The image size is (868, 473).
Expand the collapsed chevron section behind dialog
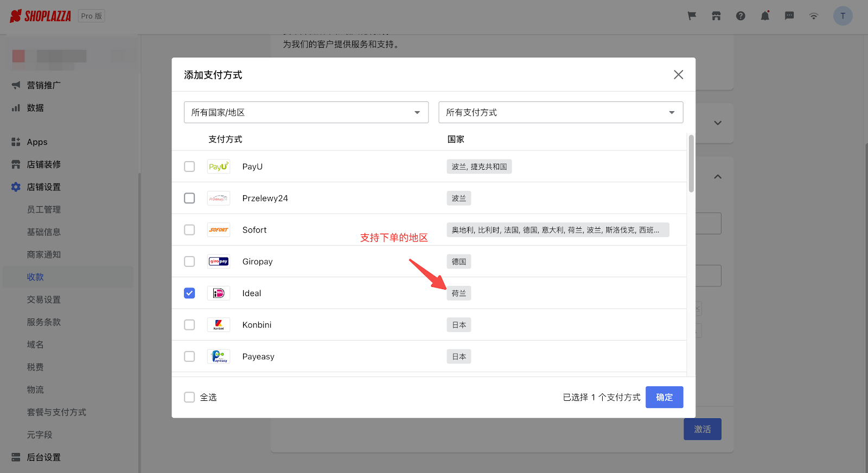[718, 123]
